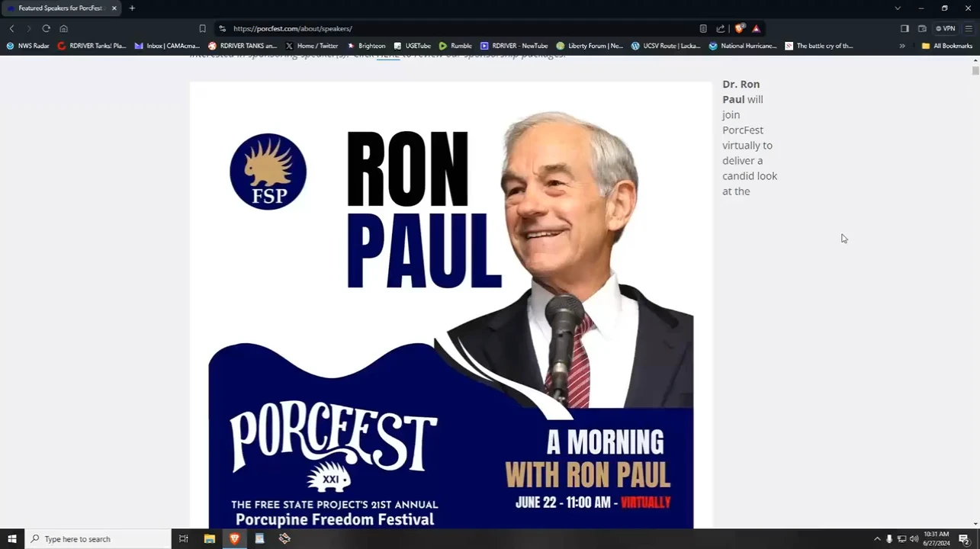The image size is (980, 549).
Task: Open the Windows Start menu
Action: pos(11,539)
